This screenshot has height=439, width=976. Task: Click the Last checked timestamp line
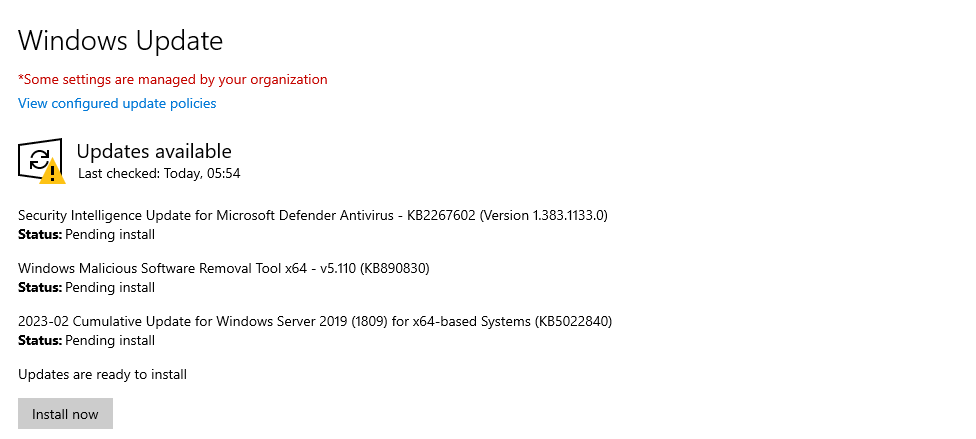pyautogui.click(x=159, y=173)
